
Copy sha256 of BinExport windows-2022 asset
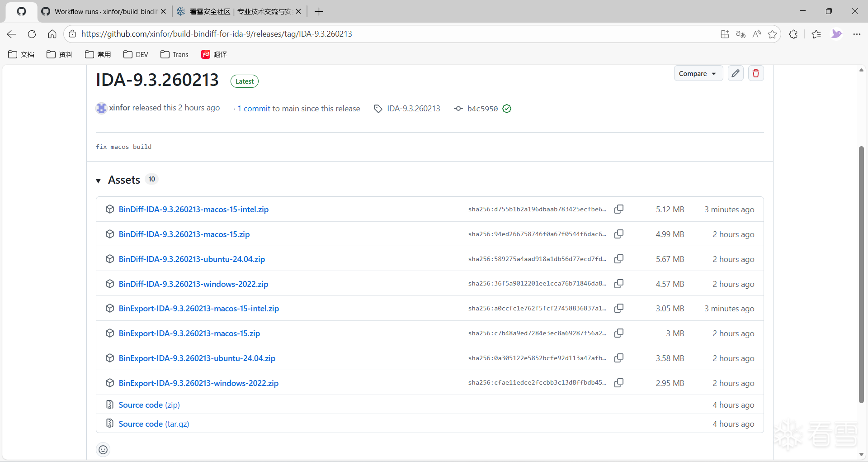click(619, 383)
